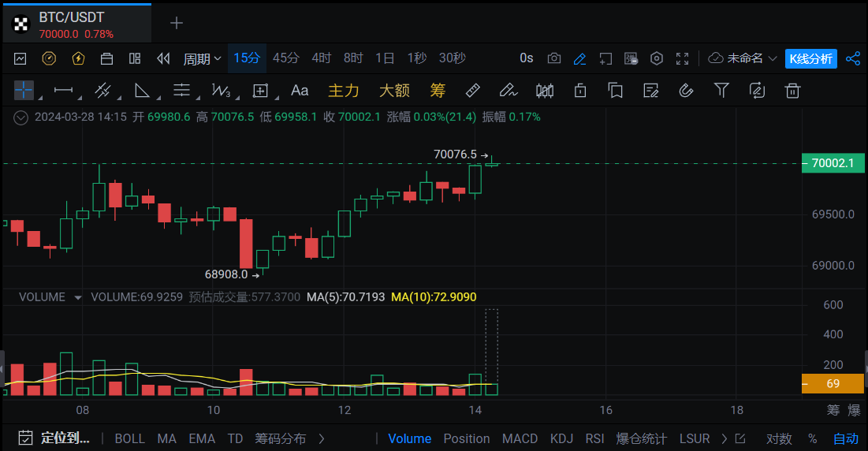The height and width of the screenshot is (451, 868).
Task: Open chart settings hexagon icon
Action: coord(657,58)
